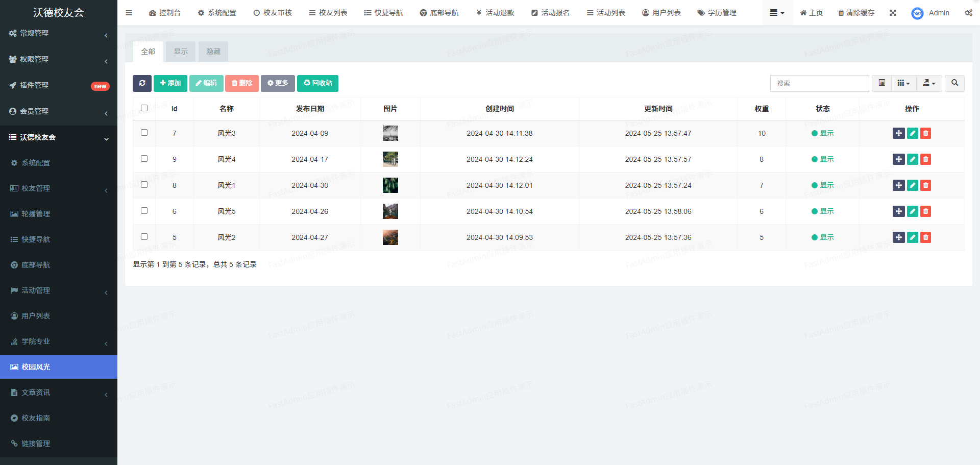Open the 回收站 recycle bin
This screenshot has height=465, width=980.
[317, 83]
